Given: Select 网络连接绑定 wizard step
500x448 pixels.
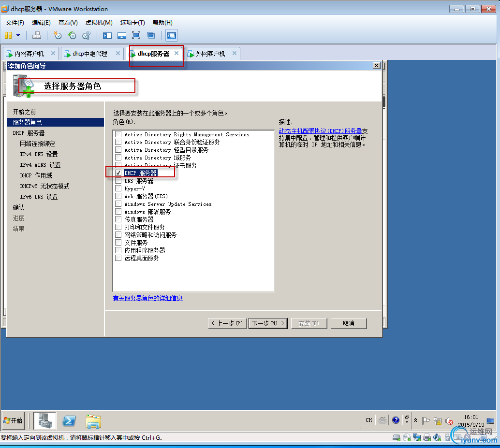Looking at the screenshot, I should [37, 144].
